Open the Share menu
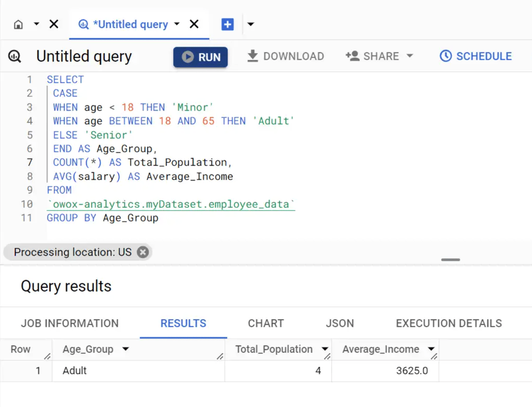This screenshot has height=407, width=532. tap(379, 56)
